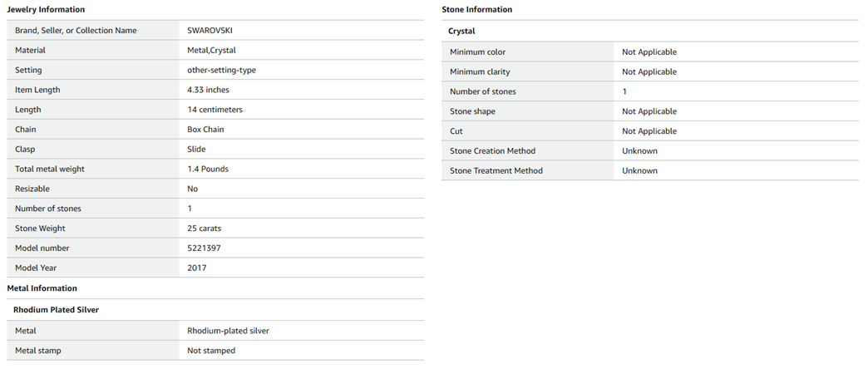Screen dimensions: 868x369
Task: Select the Crystal subheading
Action: 461,31
